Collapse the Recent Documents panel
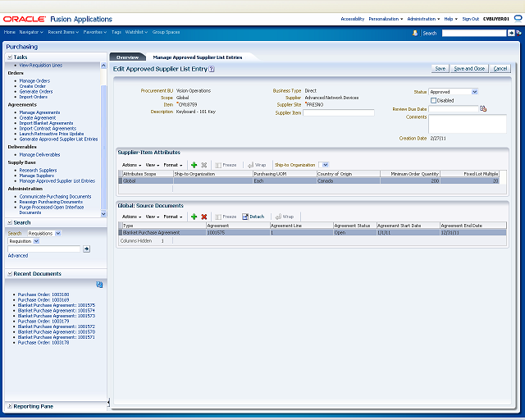Image resolution: width=525 pixels, height=420 pixels. click(10, 274)
